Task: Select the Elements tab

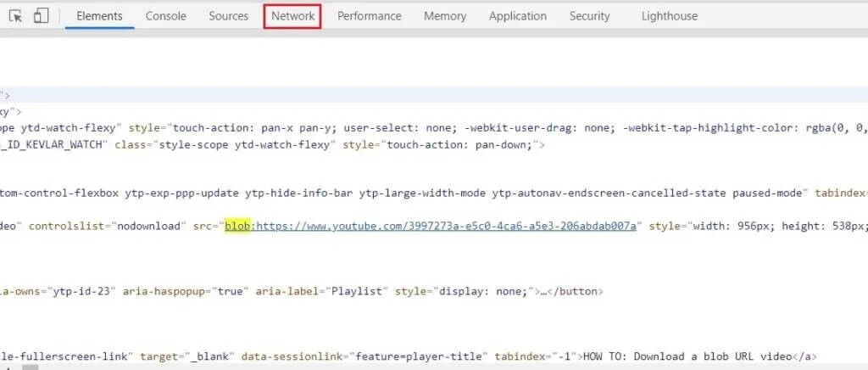Action: pyautogui.click(x=100, y=16)
